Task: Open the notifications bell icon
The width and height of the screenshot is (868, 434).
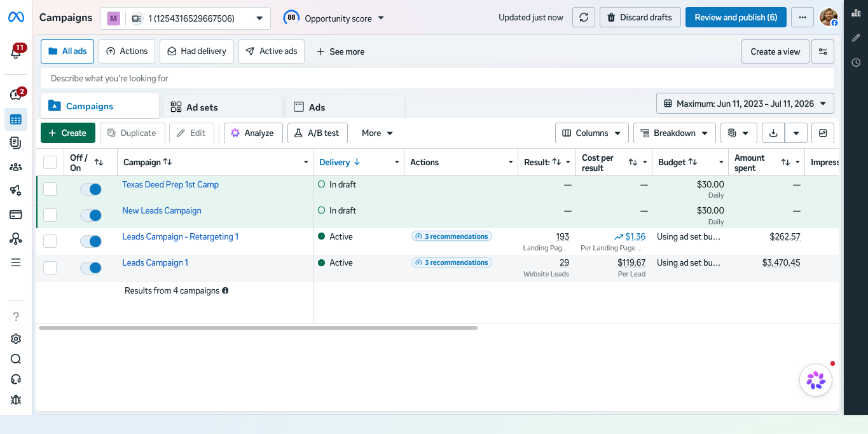Action: coord(16,53)
